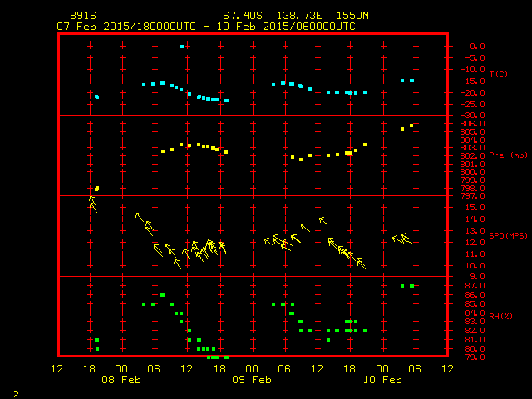
Task: Click the 10 Feb date label
Action: tap(382, 379)
